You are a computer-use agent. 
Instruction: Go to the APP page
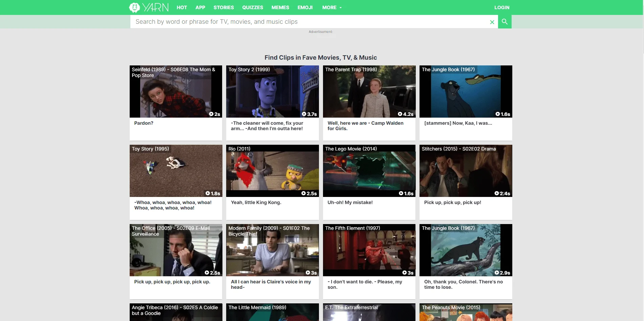click(x=200, y=7)
